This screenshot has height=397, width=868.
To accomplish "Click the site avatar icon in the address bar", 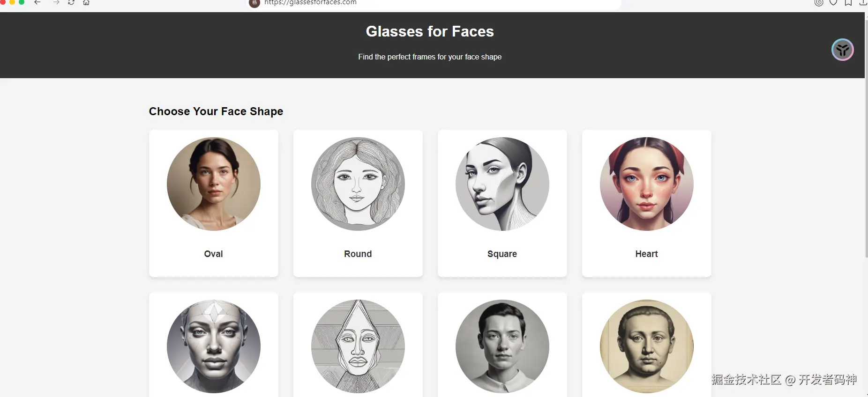I will click(254, 3).
